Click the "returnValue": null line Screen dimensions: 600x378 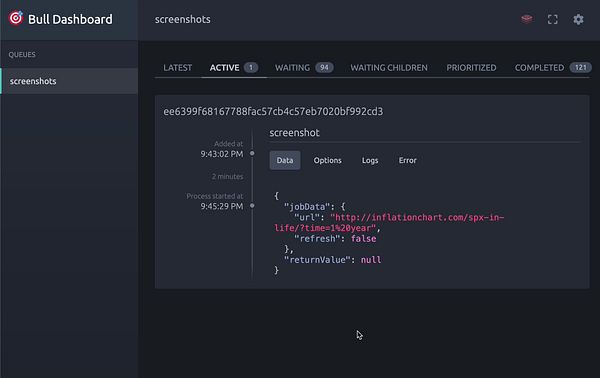pyautogui.click(x=333, y=260)
